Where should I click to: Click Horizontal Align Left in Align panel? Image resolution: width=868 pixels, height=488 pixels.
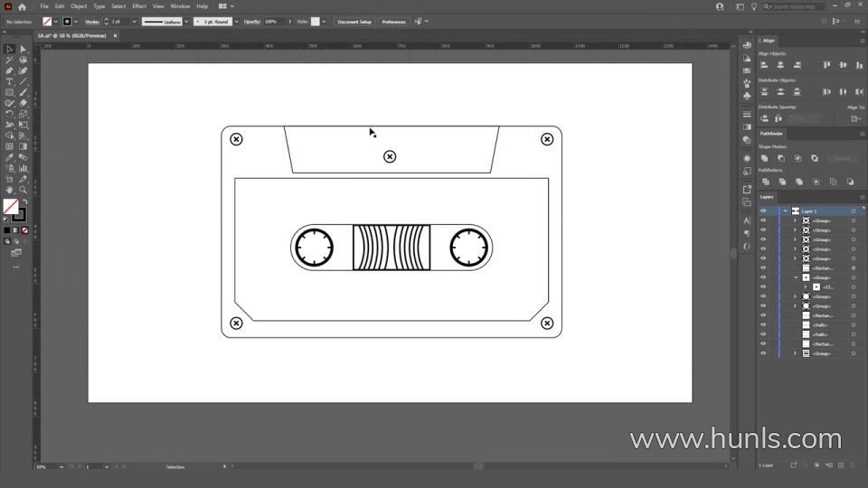click(764, 65)
